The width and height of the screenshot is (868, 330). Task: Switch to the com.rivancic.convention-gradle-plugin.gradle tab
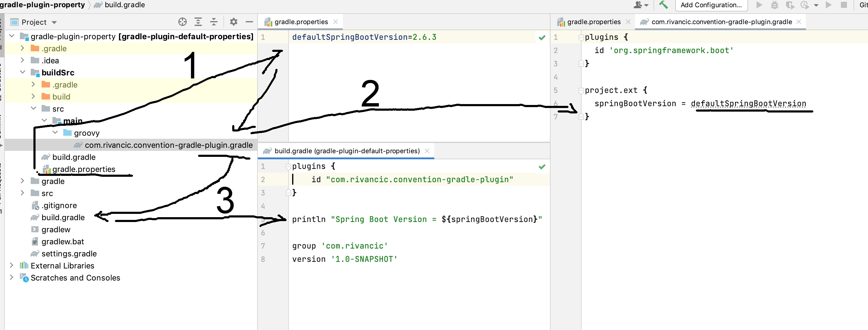point(720,22)
